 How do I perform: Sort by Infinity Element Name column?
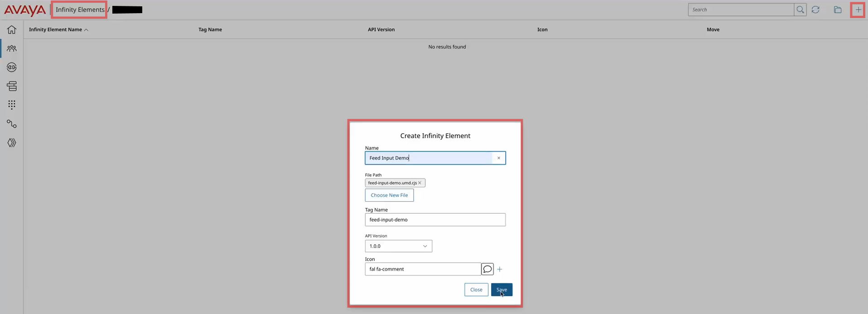coord(58,29)
